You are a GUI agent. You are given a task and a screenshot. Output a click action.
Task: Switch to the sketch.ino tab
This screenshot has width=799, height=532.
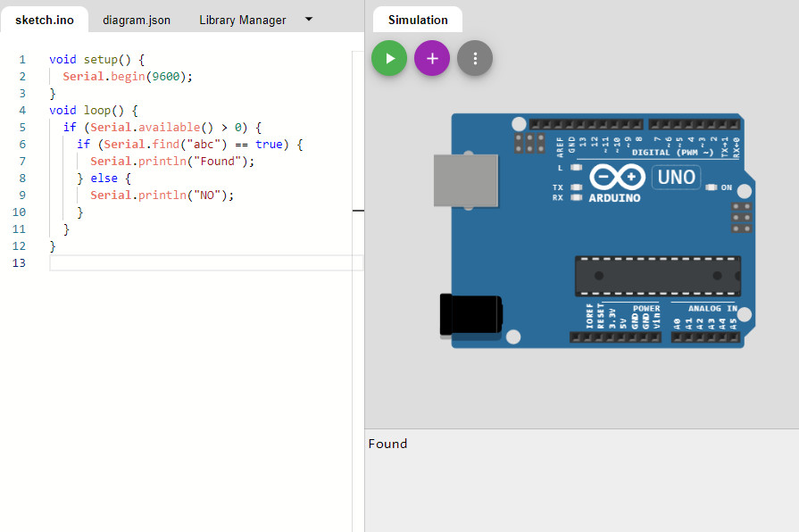(x=45, y=20)
